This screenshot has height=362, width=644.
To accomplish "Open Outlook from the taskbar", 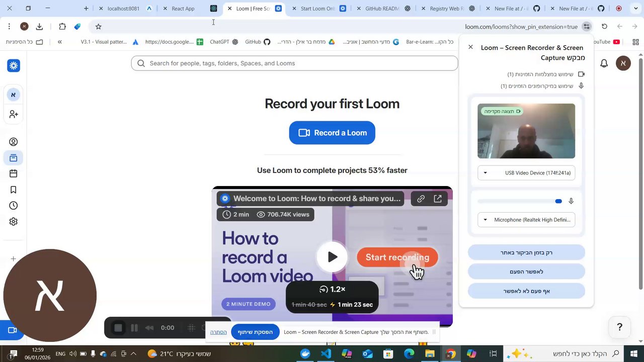I will click(x=367, y=354).
